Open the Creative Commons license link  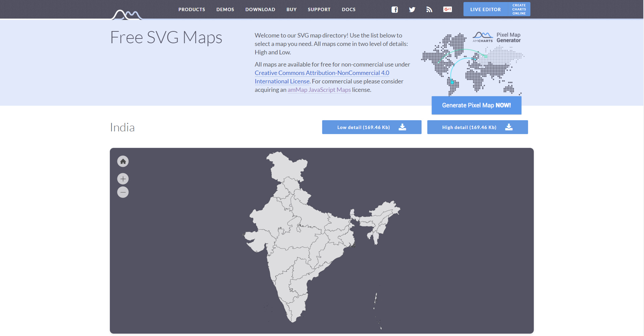322,73
